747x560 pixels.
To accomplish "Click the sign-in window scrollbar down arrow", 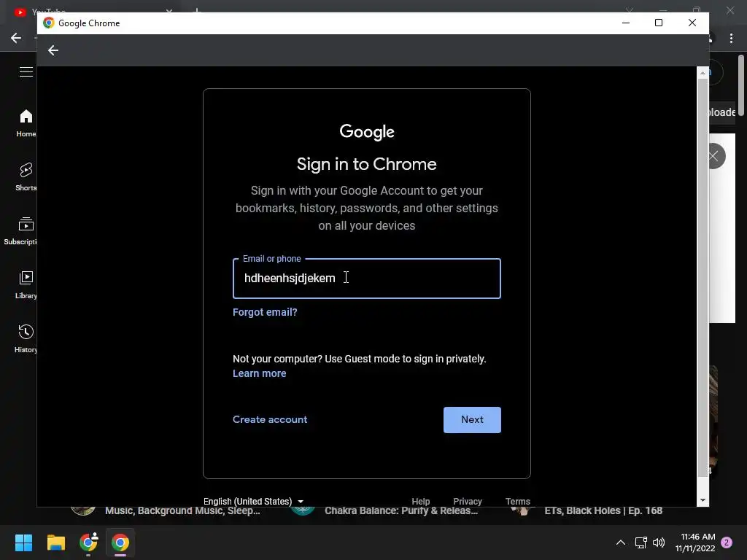I will click(x=703, y=500).
